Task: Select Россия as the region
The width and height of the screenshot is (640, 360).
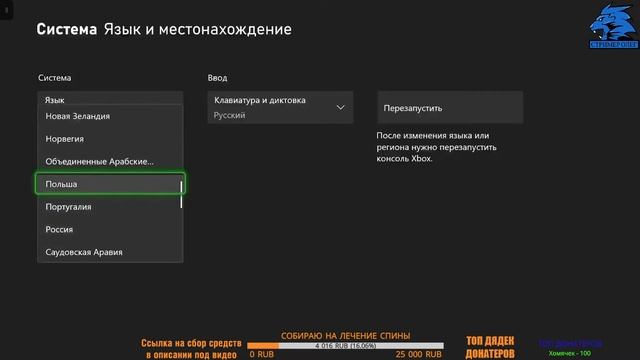Action: (110, 229)
